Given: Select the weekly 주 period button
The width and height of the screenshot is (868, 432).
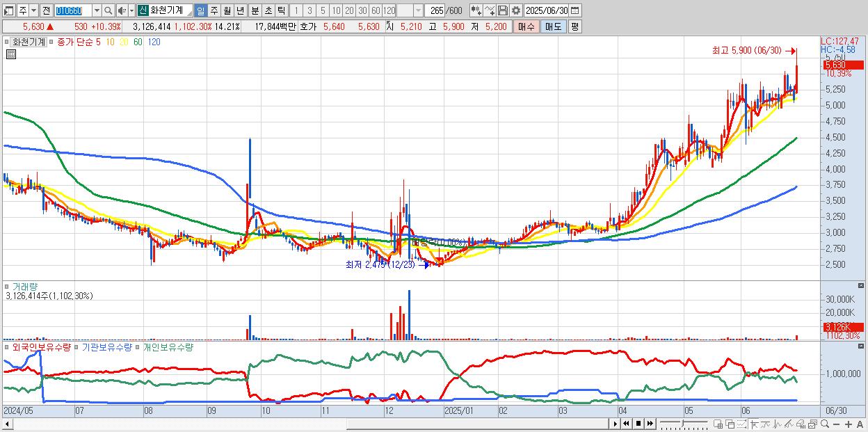Looking at the screenshot, I should click(214, 10).
